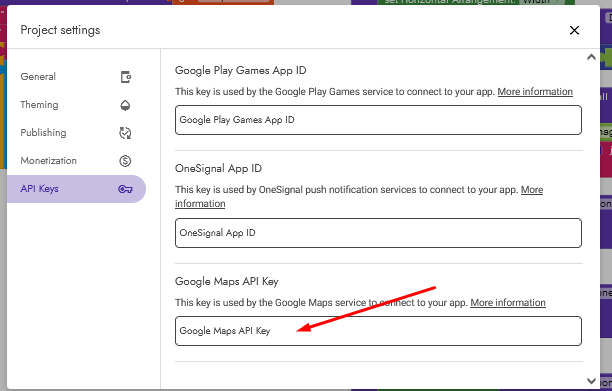
Task: Click the Publishing sync icon
Action: (x=125, y=133)
